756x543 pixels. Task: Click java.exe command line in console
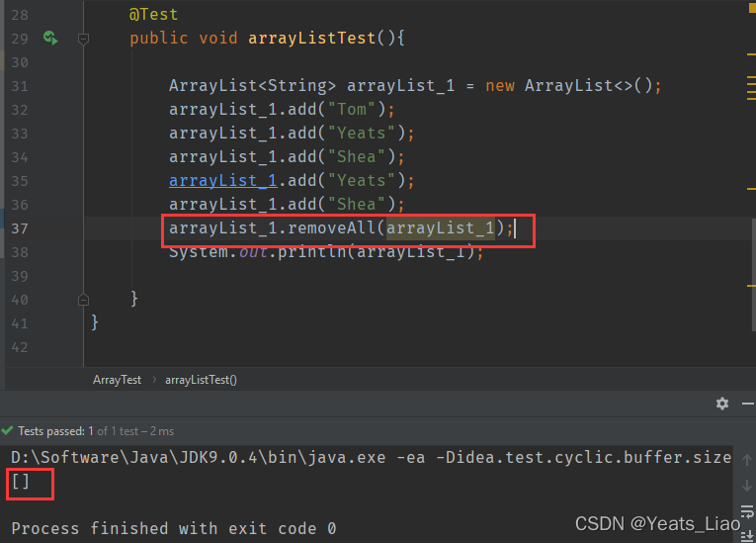[372, 457]
